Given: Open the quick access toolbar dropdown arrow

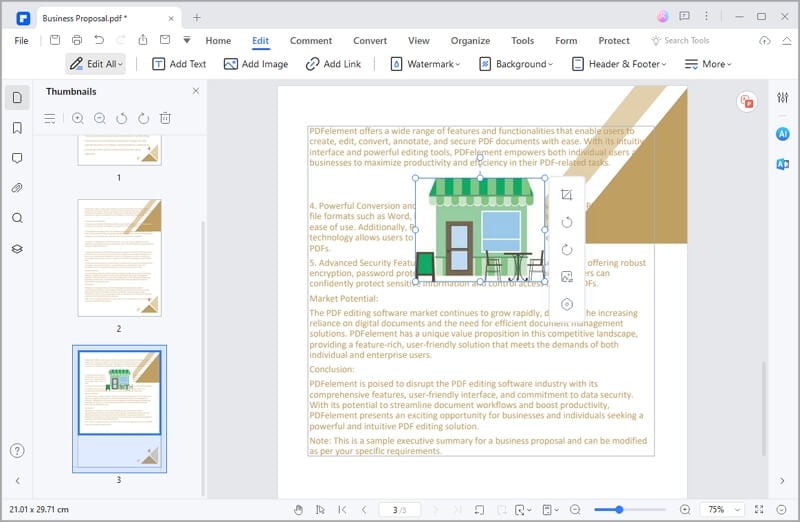Looking at the screenshot, I should coord(187,40).
